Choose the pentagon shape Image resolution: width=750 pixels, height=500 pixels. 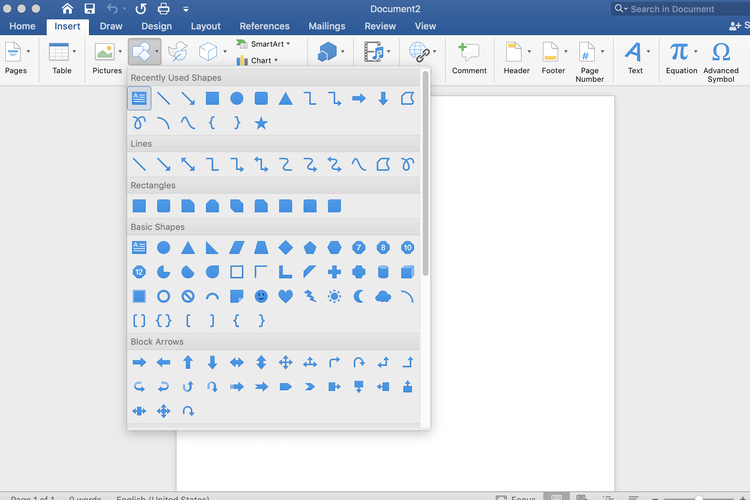(310, 247)
